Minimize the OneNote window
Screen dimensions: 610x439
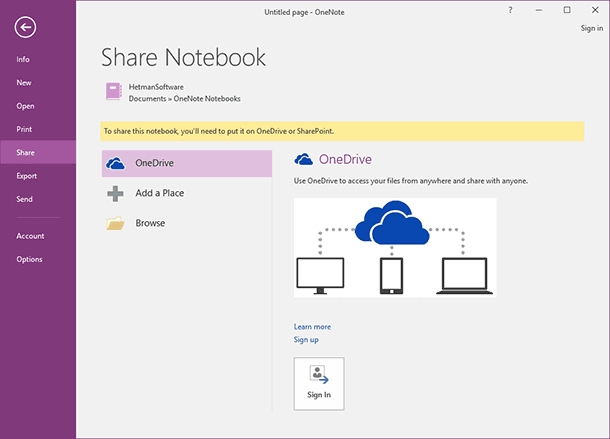(539, 11)
